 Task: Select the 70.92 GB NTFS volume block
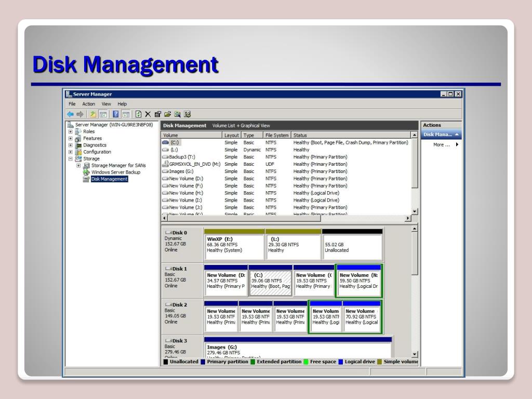tap(362, 316)
